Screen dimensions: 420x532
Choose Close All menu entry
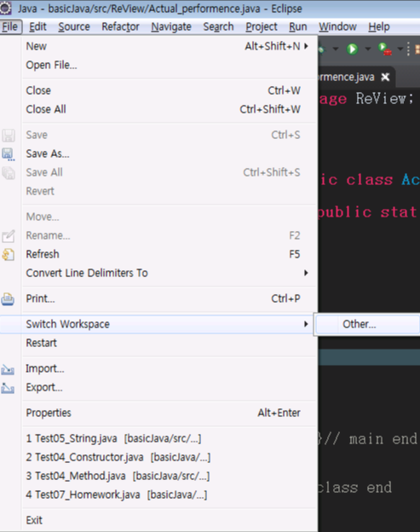point(158,109)
